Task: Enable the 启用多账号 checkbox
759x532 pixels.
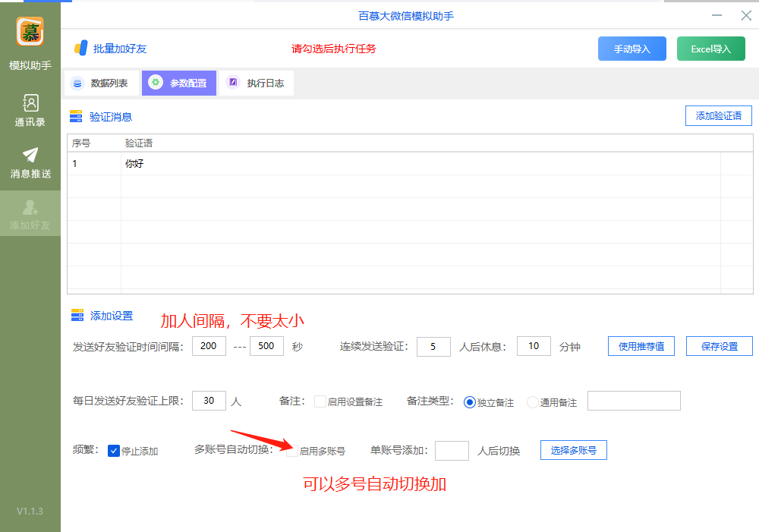Action: 292,450
